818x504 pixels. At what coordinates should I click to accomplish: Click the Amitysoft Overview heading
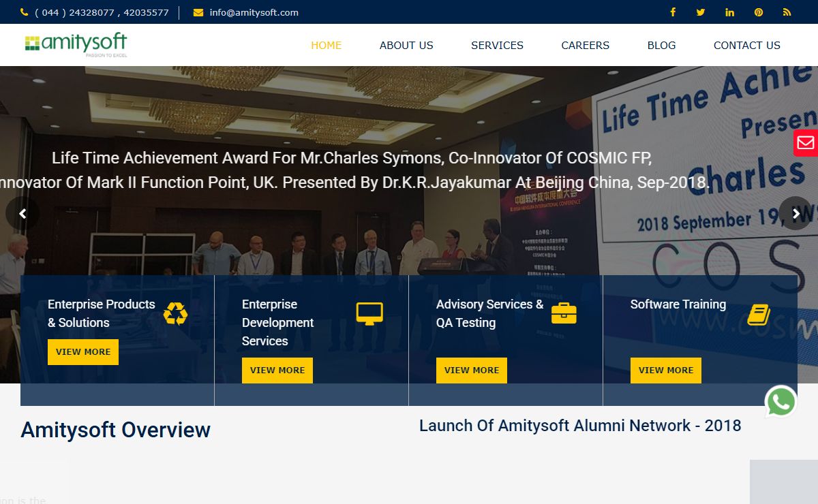coord(116,430)
